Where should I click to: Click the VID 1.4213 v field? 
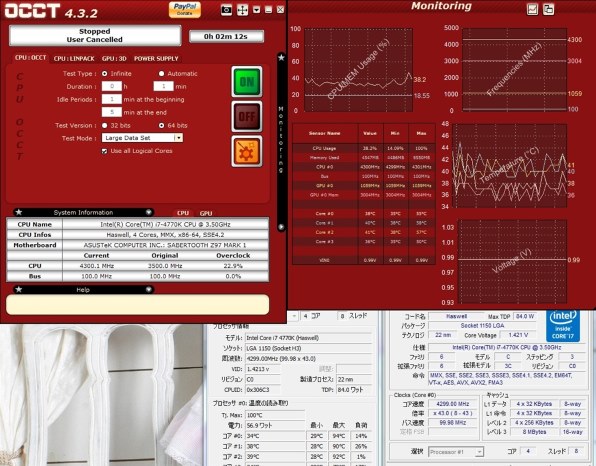(x=263, y=369)
